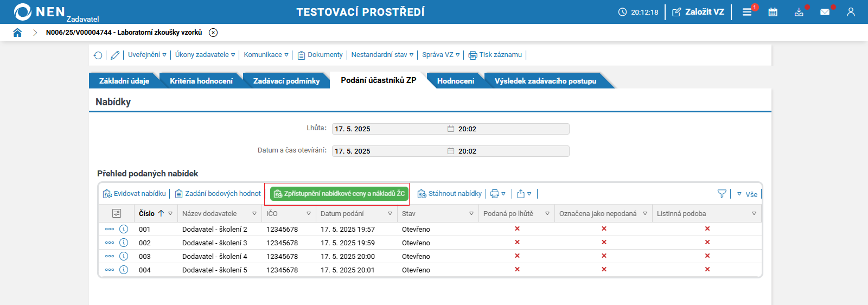Image resolution: width=868 pixels, height=305 pixels.
Task: Open the column settings icon in table header
Action: (117, 213)
